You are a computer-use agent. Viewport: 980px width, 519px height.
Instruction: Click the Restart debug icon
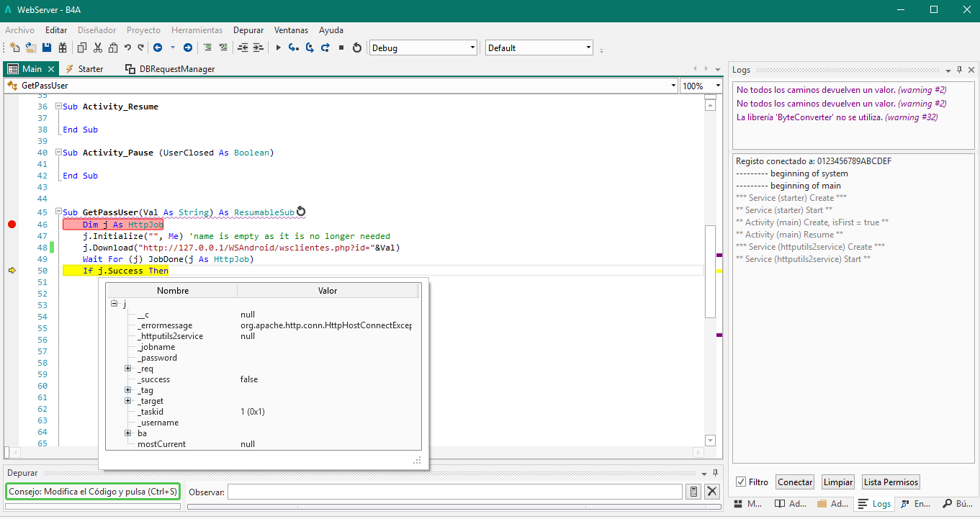(357, 48)
